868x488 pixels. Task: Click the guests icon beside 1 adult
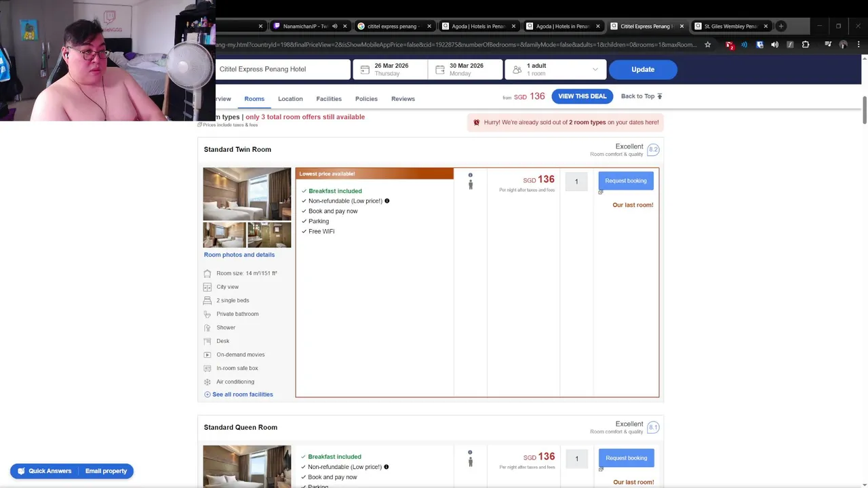pyautogui.click(x=517, y=69)
